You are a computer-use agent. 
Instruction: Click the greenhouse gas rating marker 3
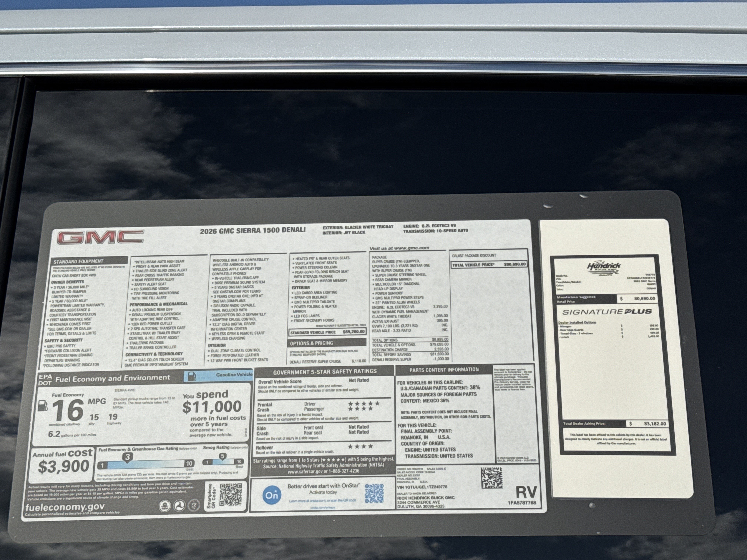coord(127,457)
